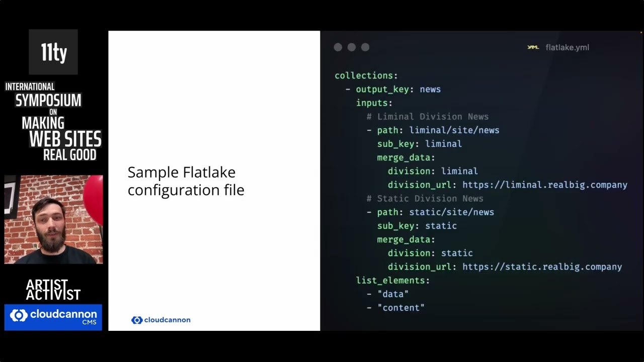Click the 'ARTIST ACTIVIST' text
The image size is (644, 362).
click(x=53, y=290)
